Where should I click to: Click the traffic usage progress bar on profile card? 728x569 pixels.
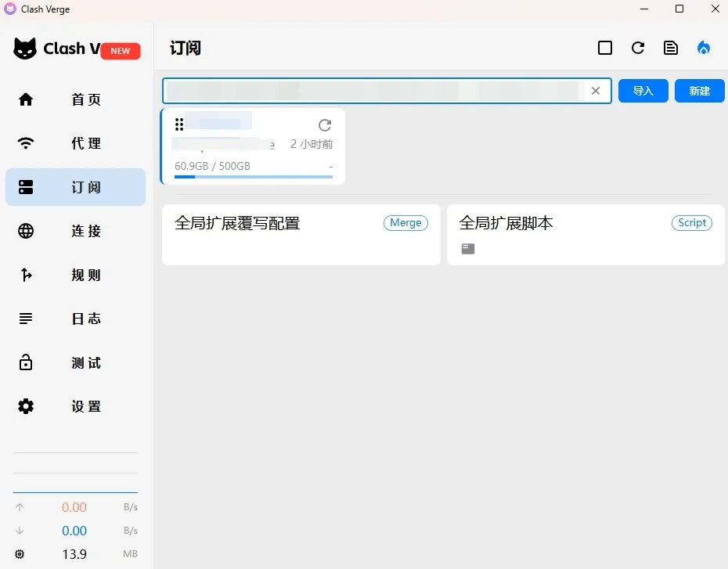(x=254, y=177)
